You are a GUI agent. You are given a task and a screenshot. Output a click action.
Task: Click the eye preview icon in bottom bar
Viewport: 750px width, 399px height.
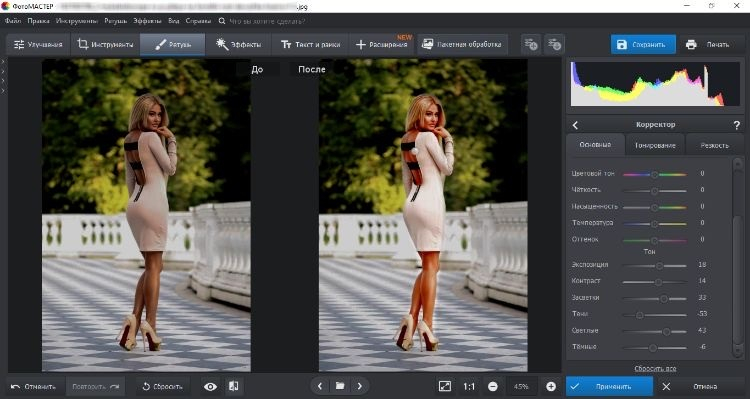tap(210, 387)
